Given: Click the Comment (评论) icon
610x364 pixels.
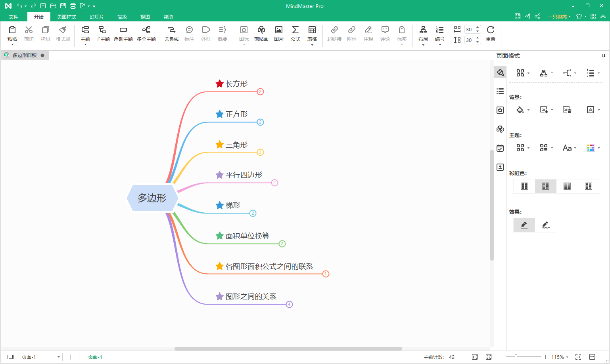Looking at the screenshot, I should point(385,30).
